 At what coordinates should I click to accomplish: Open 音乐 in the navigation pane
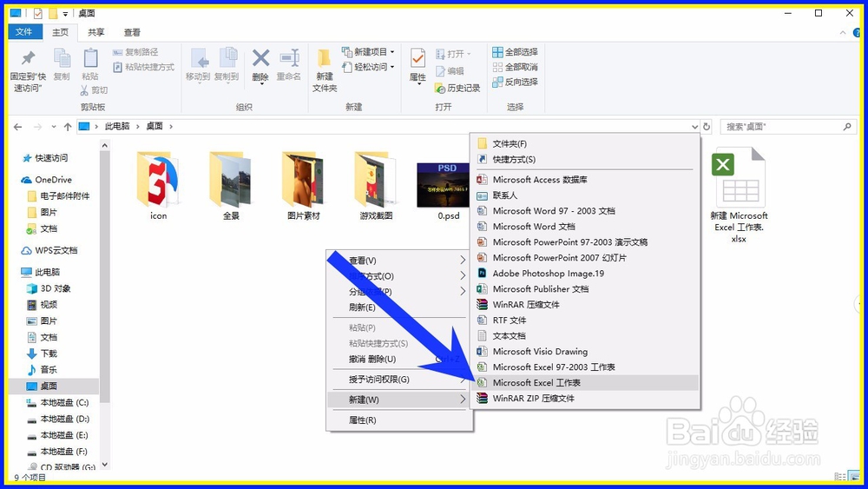point(42,369)
